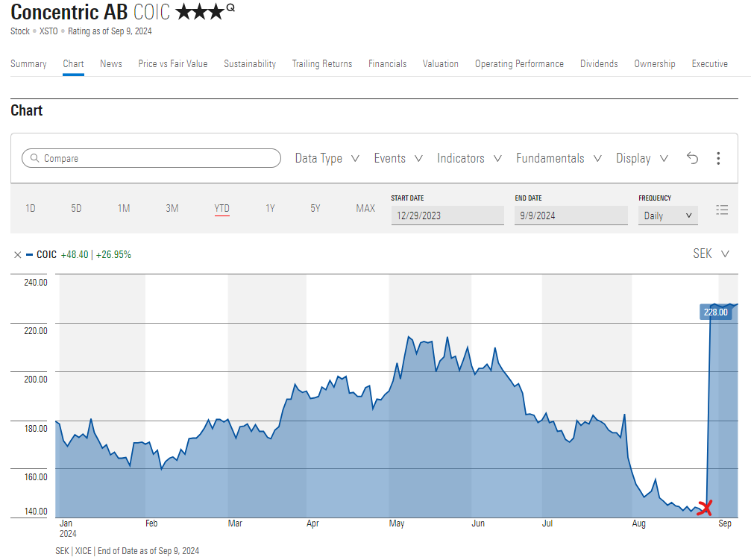
Task: Select the YTD time range
Action: pyautogui.click(x=221, y=208)
